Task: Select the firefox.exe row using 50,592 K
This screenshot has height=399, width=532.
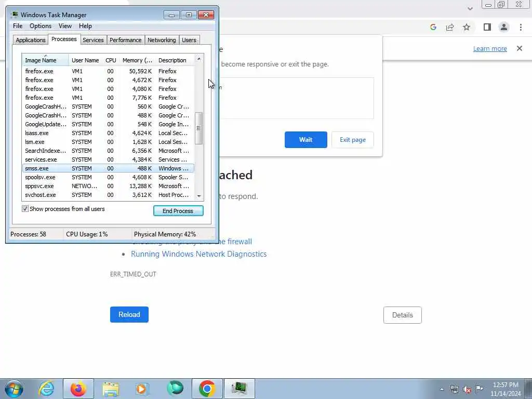Action: coord(108,71)
